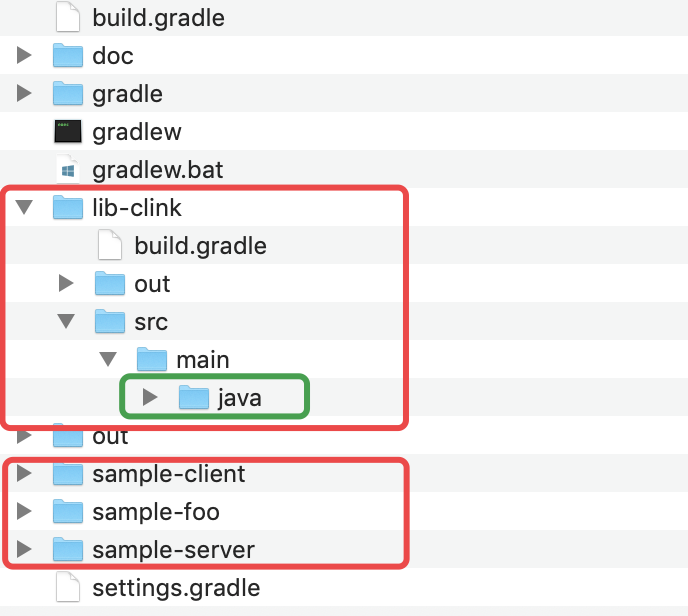Click the gradlew terminal executable icon
Viewport: 688px width, 616px height.
click(67, 132)
